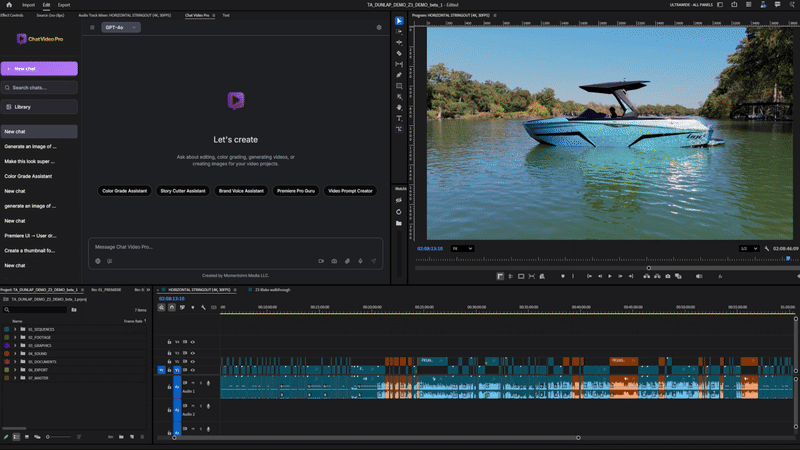Select the Ripple Edit tool
Screen dimensions: 800x450
pos(399,42)
